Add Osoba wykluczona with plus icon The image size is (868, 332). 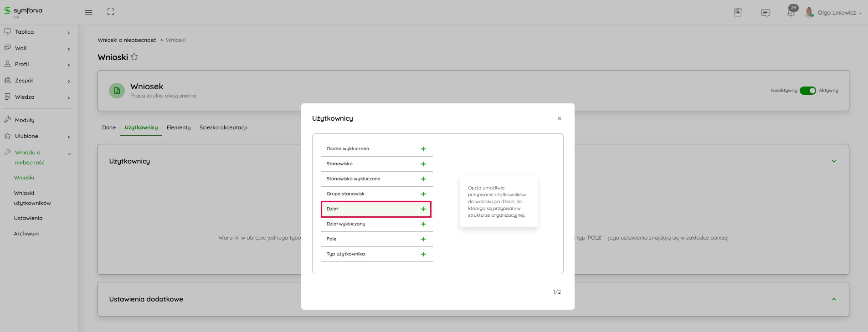point(423,149)
